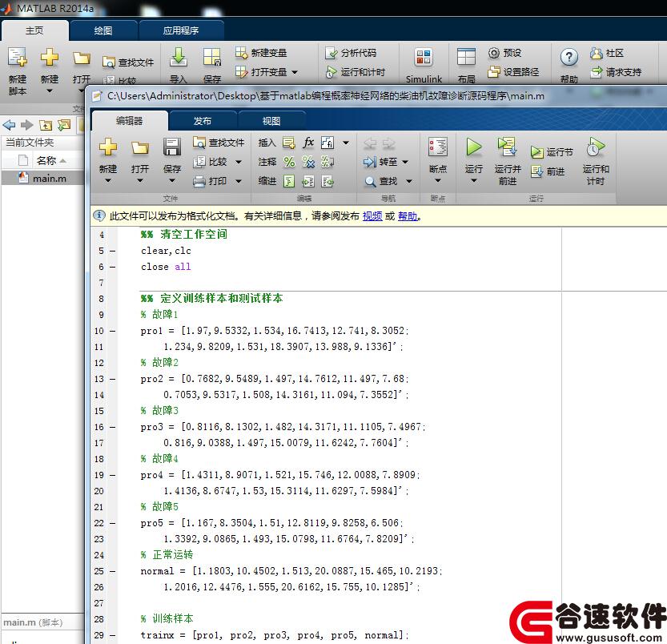Viewport: 667px width, 644px height.
Task: Switch to View (视图) tab
Action: click(271, 121)
